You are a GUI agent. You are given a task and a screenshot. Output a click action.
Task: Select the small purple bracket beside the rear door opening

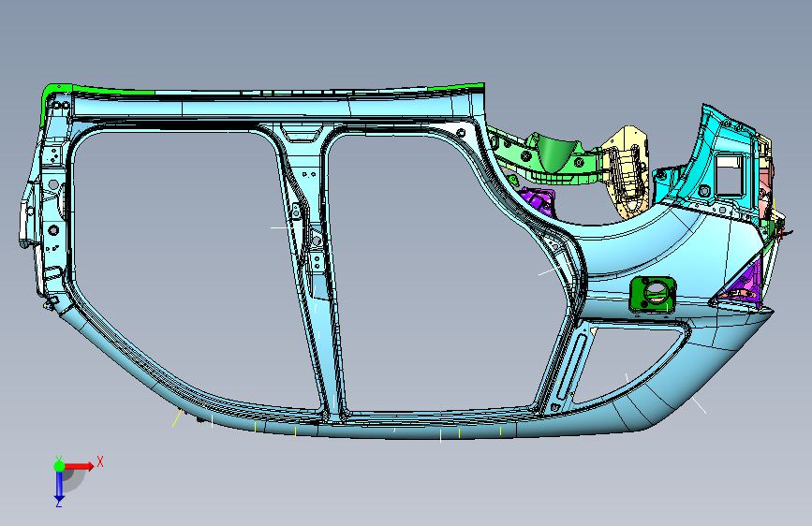click(x=539, y=200)
